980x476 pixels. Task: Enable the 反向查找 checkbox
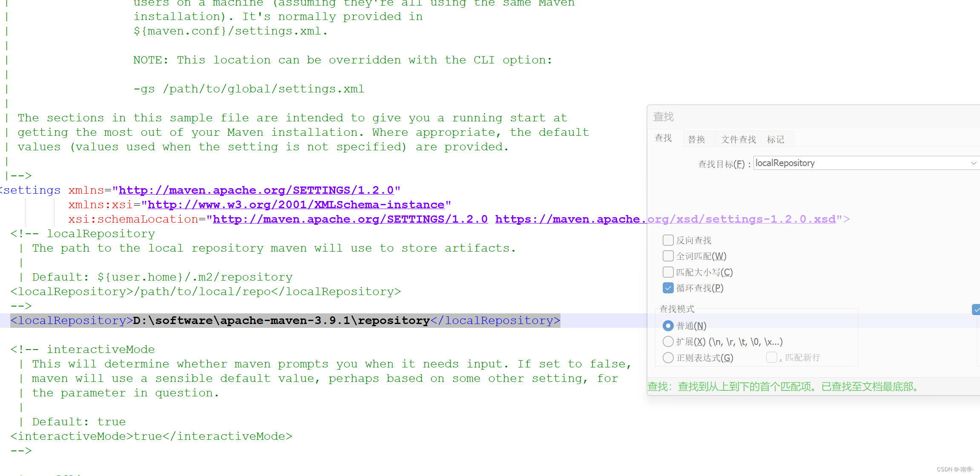tap(668, 240)
